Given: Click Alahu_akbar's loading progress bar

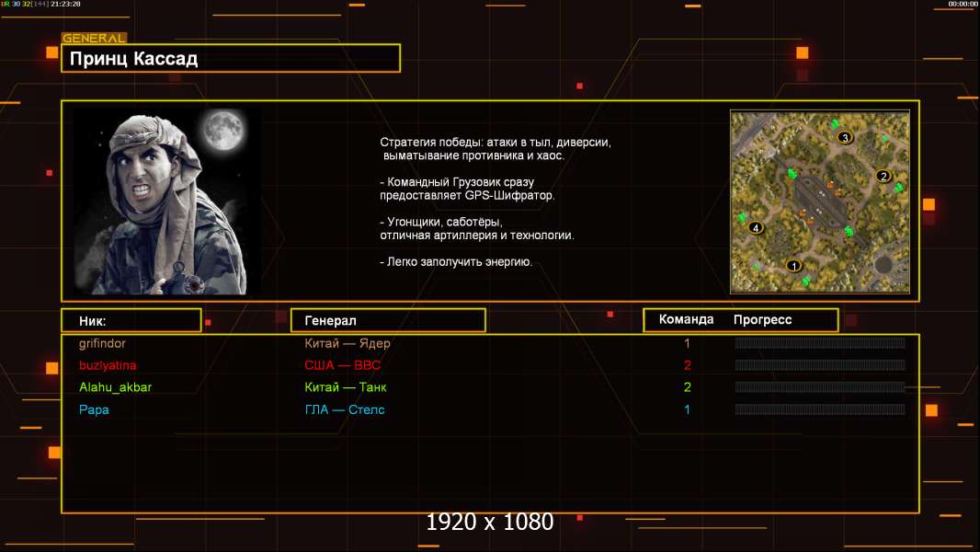Looking at the screenshot, I should click(820, 387).
